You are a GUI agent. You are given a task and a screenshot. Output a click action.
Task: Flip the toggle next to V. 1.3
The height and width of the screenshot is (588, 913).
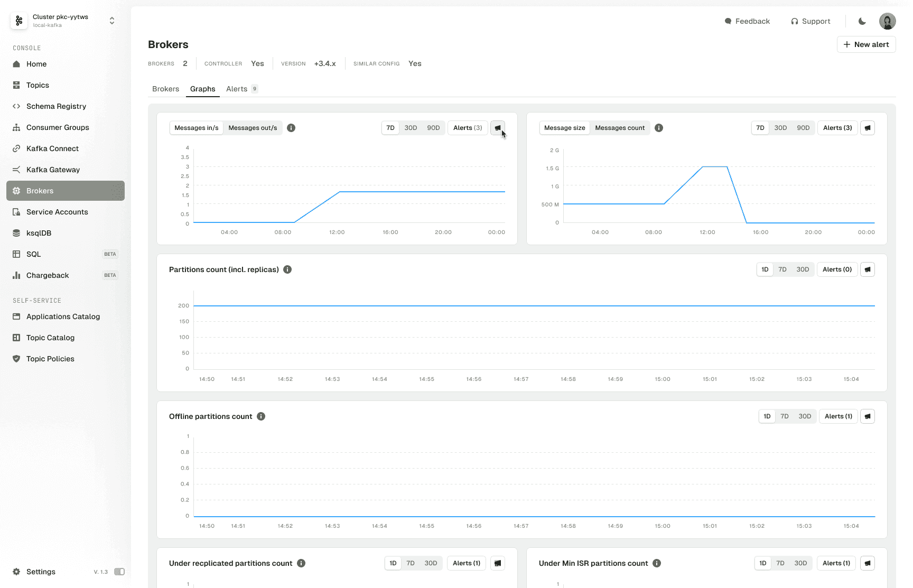[x=119, y=572]
